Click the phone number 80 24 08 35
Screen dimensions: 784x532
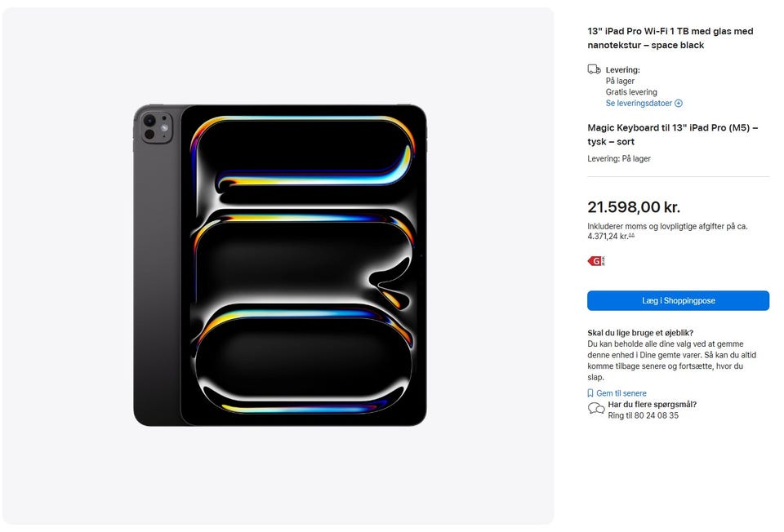tap(656, 415)
